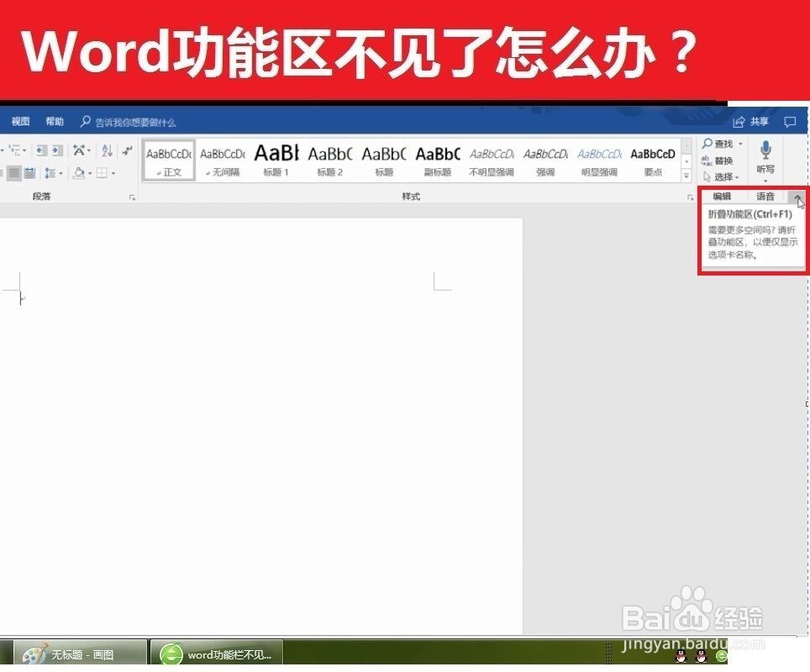Open the 查找 dropdown arrow
Viewport: 810px width, 672px height.
click(x=740, y=144)
